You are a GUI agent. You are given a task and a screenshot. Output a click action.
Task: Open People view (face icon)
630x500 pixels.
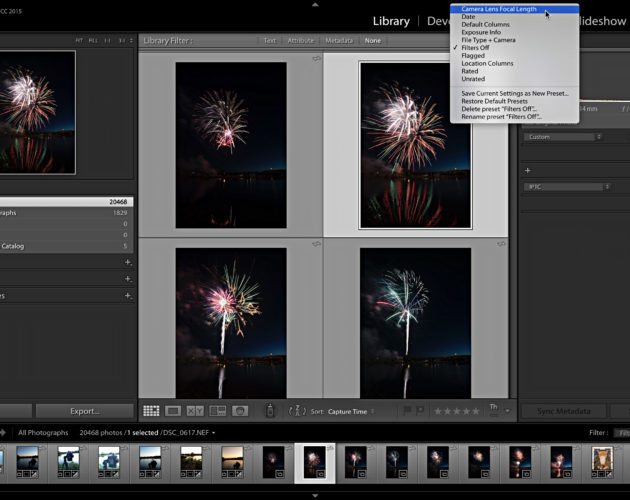[x=240, y=411]
